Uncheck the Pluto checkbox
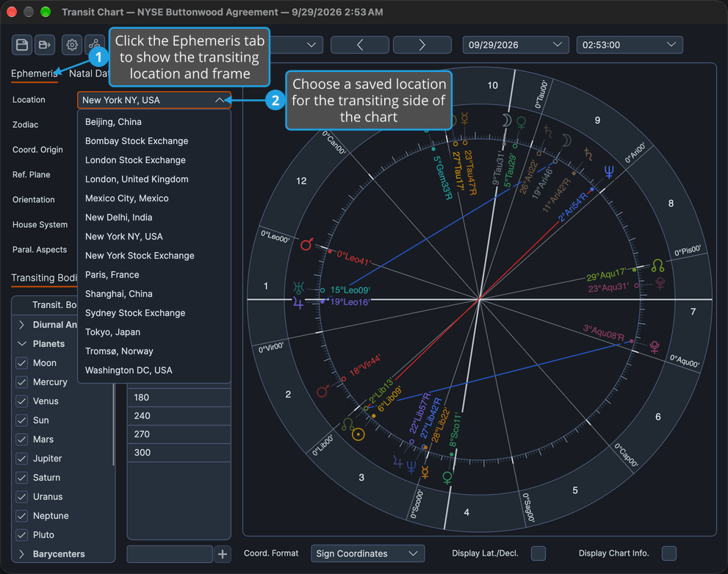The width and height of the screenshot is (728, 574). (22, 535)
